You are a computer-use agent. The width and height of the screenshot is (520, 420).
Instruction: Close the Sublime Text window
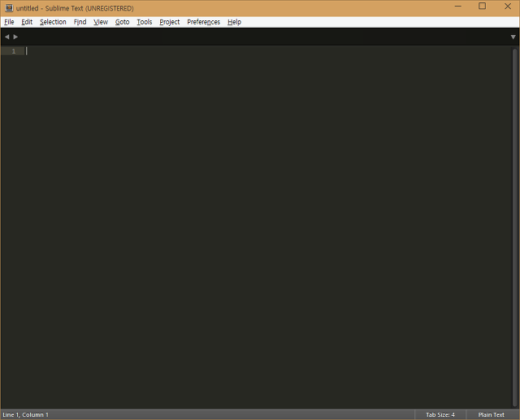point(507,6)
